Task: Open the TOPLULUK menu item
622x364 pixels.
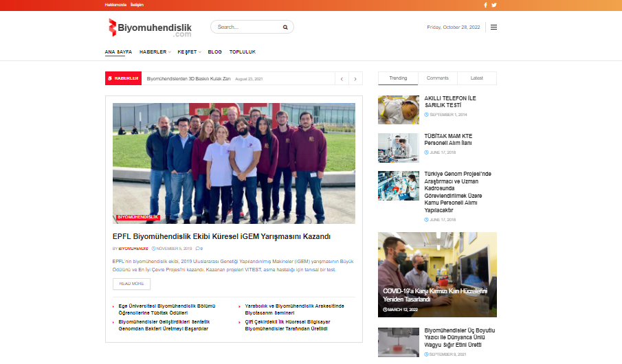Action: pos(242,52)
